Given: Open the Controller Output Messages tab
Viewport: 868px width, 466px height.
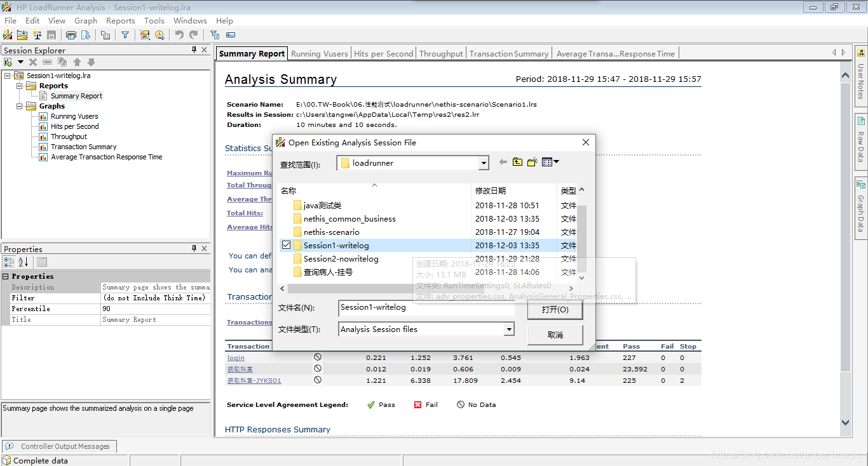Looking at the screenshot, I should tap(59, 446).
